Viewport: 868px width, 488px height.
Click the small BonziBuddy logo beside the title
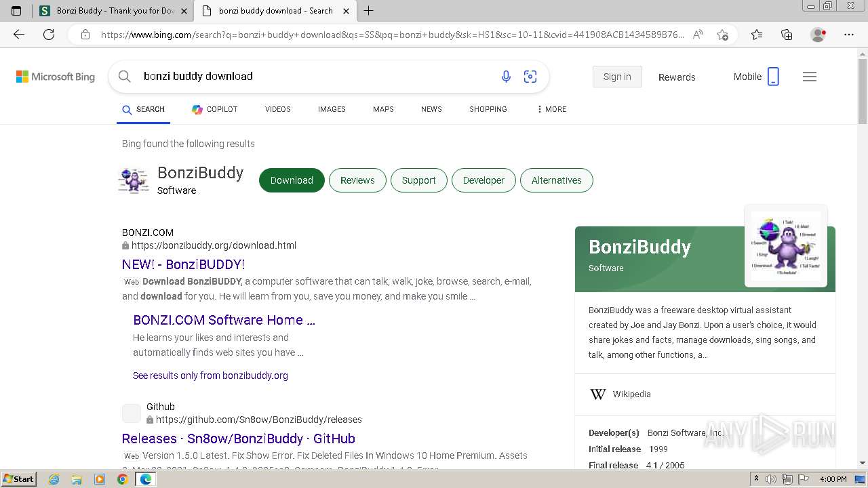(x=134, y=181)
